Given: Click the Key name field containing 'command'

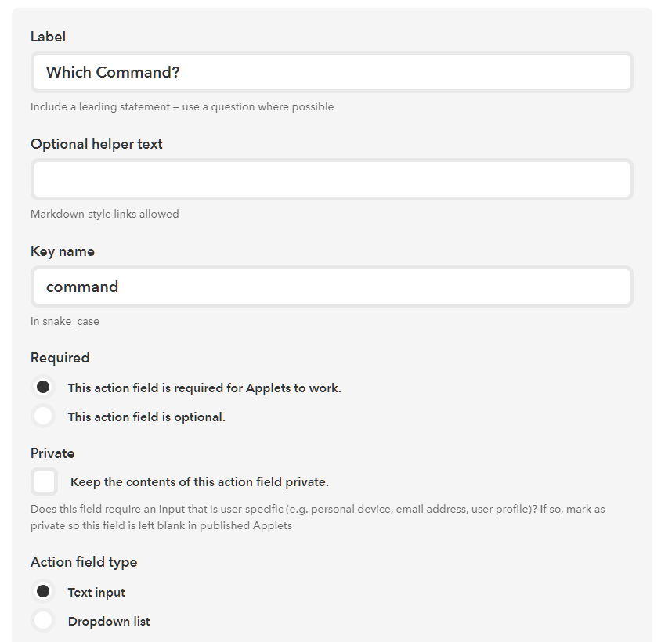Looking at the screenshot, I should coord(331,287).
